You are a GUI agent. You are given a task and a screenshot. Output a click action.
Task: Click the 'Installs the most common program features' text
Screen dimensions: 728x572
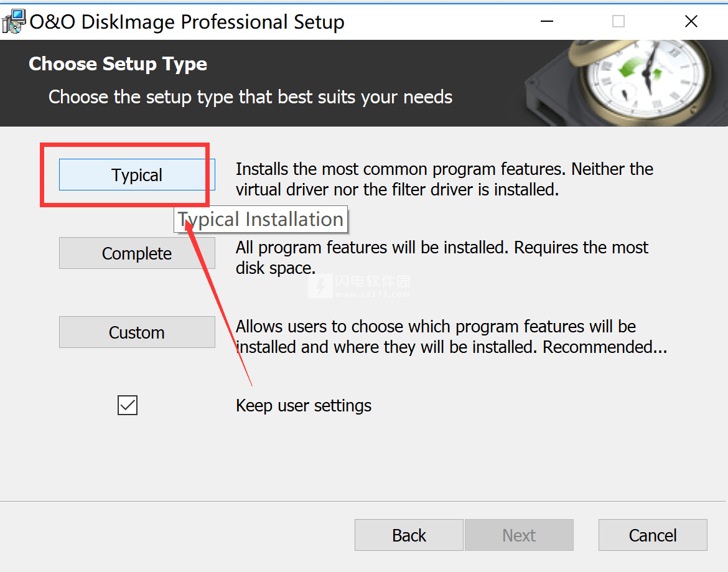[x=444, y=179]
